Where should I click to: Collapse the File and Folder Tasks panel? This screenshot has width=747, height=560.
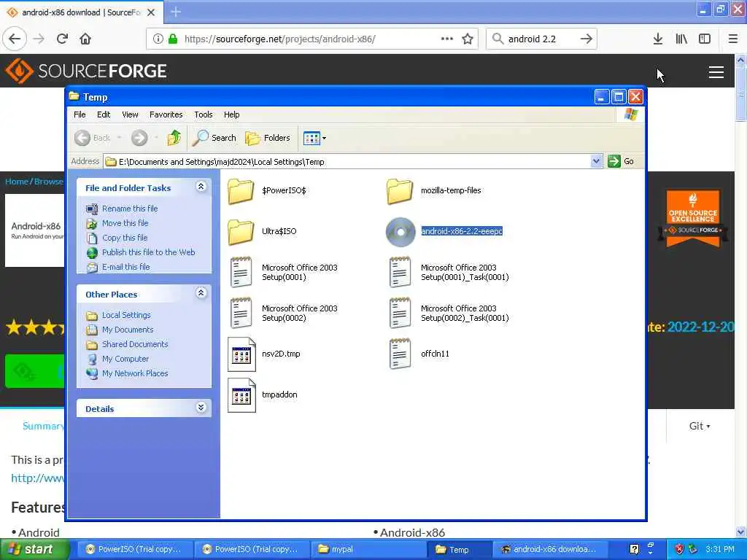(x=201, y=187)
